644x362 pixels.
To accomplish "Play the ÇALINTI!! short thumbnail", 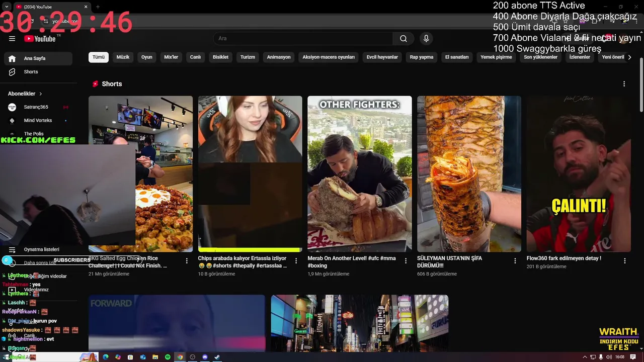I will 579,174.
